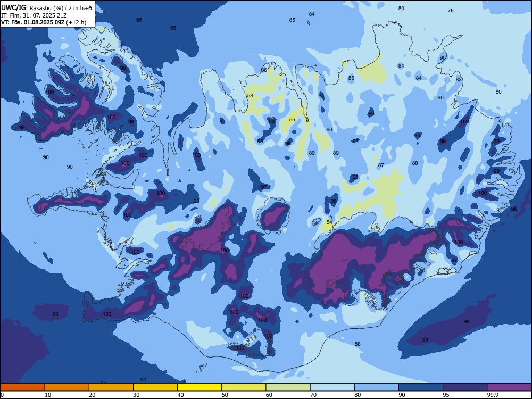Click the legend scale label '60'
This screenshot has width=532, height=399.
coord(269,395)
